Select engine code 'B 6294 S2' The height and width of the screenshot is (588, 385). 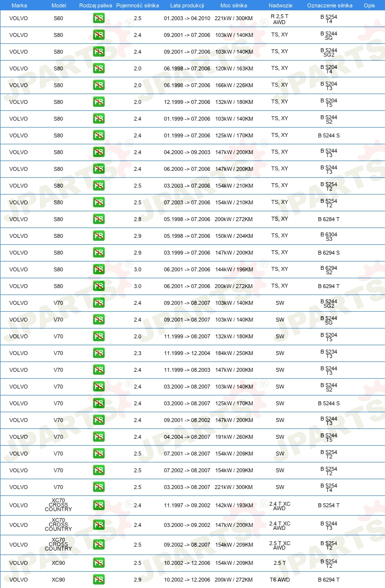329,270
